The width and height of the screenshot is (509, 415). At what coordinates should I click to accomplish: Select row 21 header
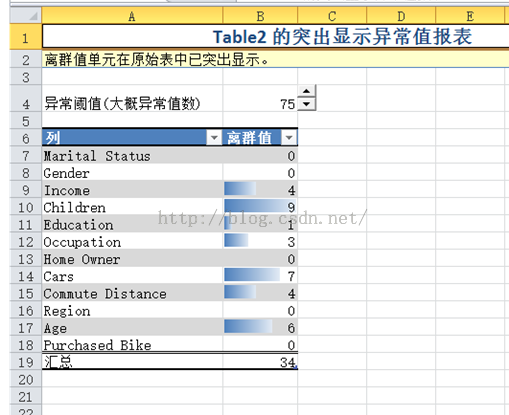pyautogui.click(x=26, y=396)
